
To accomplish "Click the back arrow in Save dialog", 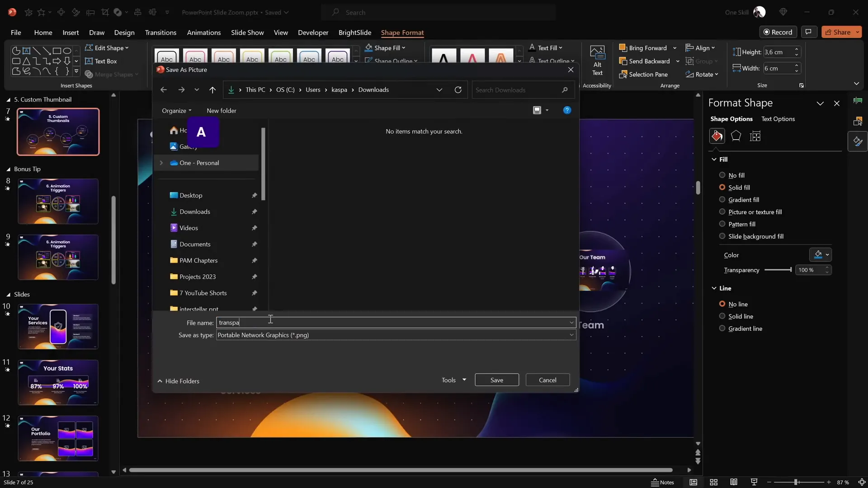I will 164,90.
